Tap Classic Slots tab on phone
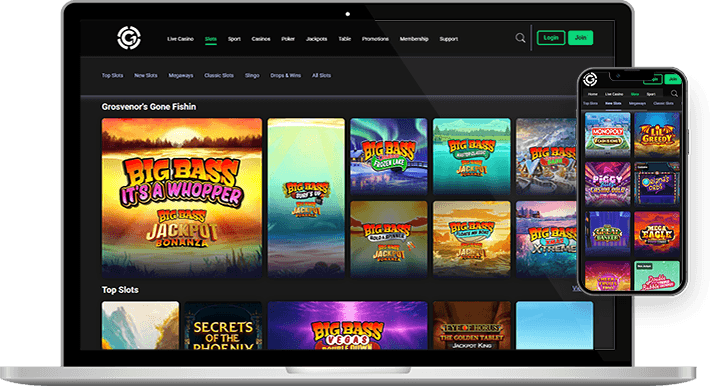This screenshot has height=386, width=717. 663,104
